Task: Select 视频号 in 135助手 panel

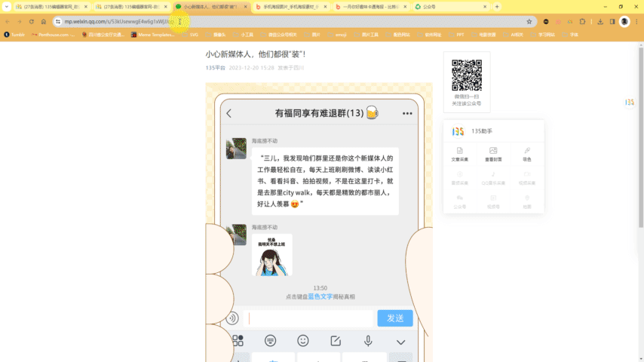Action: [493, 202]
